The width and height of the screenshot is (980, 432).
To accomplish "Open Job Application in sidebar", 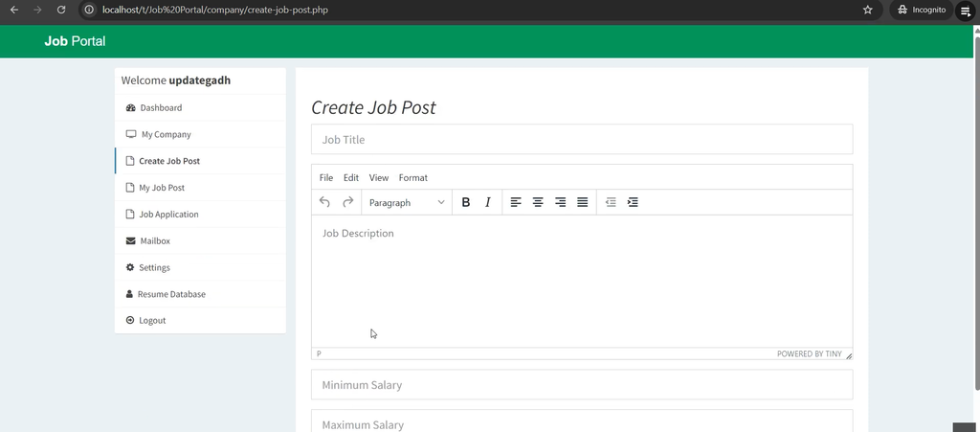I will point(201,214).
